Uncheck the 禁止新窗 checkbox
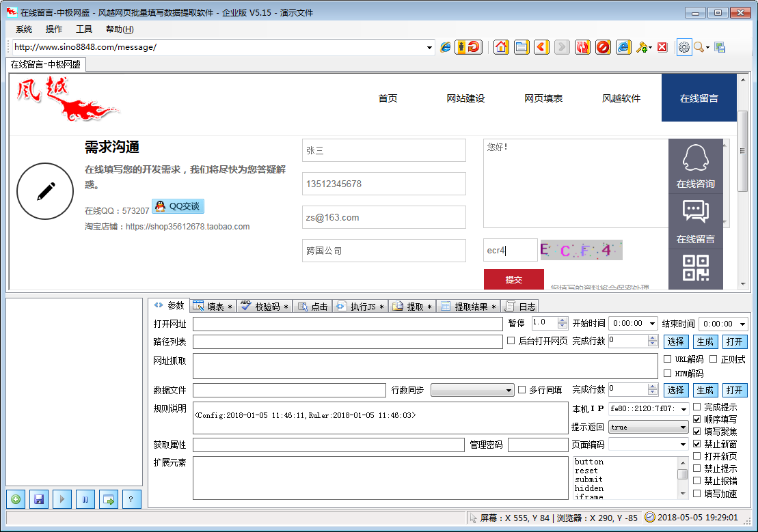Viewport: 758px width, 532px height. [696, 444]
